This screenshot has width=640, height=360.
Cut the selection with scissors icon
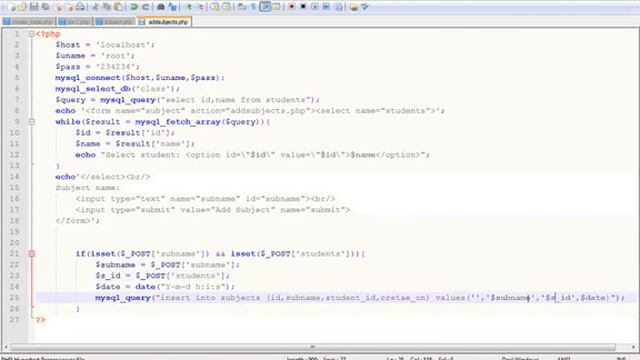[95, 7]
